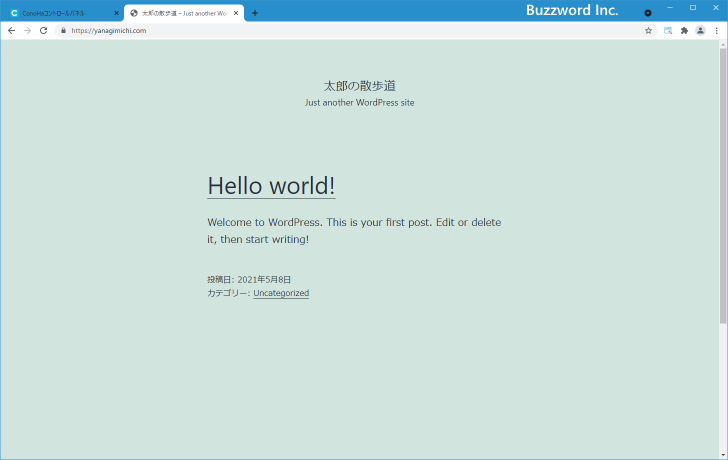This screenshot has width=728, height=460.
Task: Click the scrollbar up arrow
Action: [723, 44]
